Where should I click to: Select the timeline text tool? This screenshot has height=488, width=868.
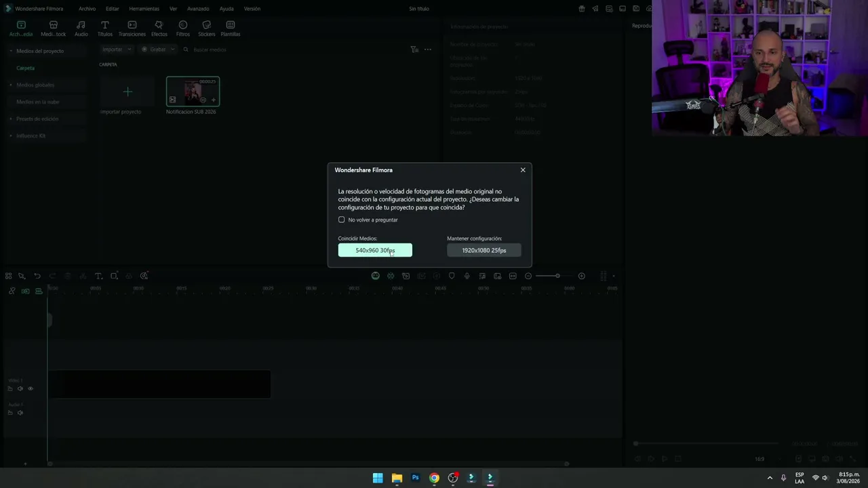coord(98,276)
